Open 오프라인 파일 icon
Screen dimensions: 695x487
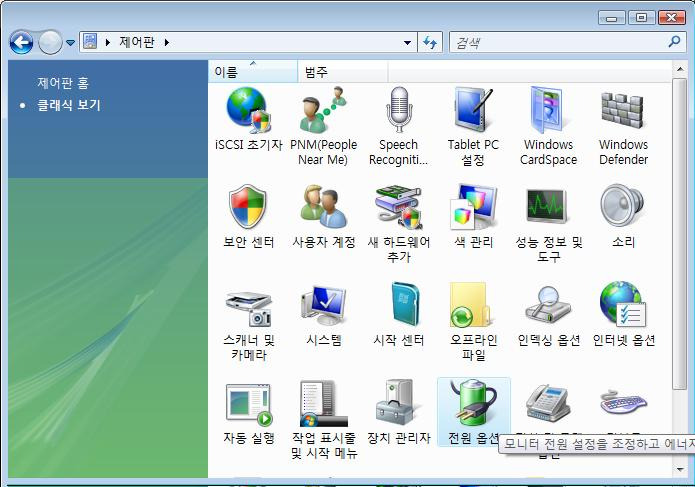(x=470, y=306)
